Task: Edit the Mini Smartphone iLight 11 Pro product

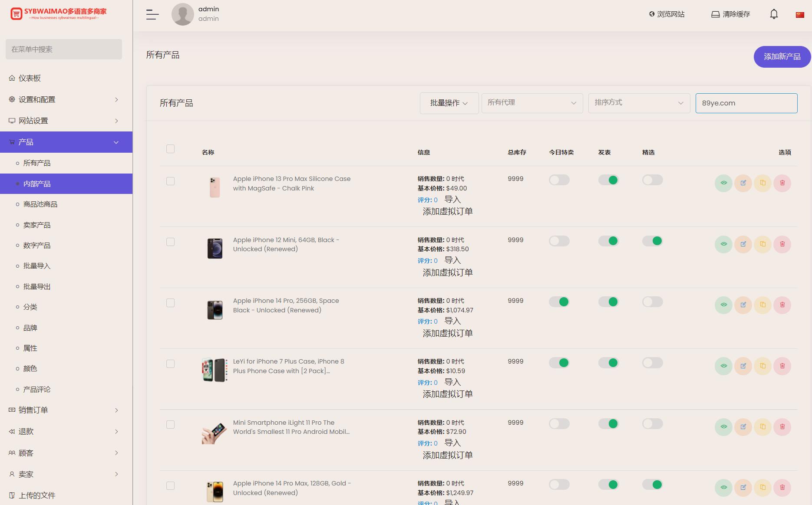Action: [x=743, y=427]
